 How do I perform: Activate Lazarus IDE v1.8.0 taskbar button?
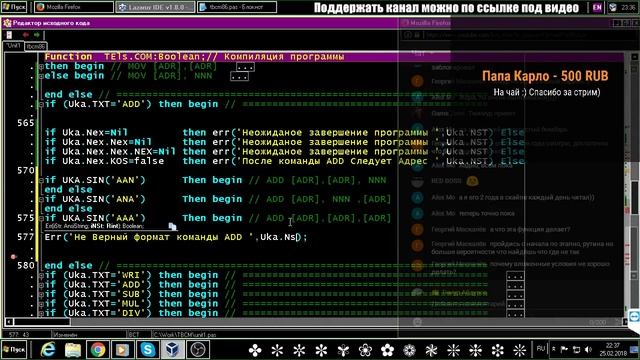click(x=155, y=7)
